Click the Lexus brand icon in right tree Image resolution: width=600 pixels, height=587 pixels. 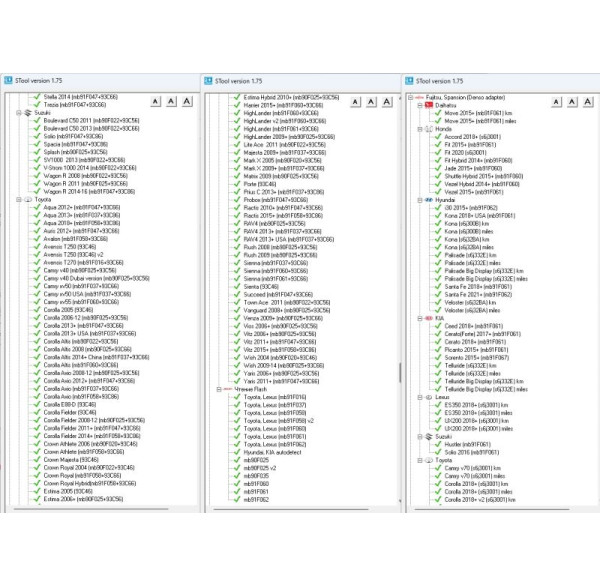[x=430, y=396]
